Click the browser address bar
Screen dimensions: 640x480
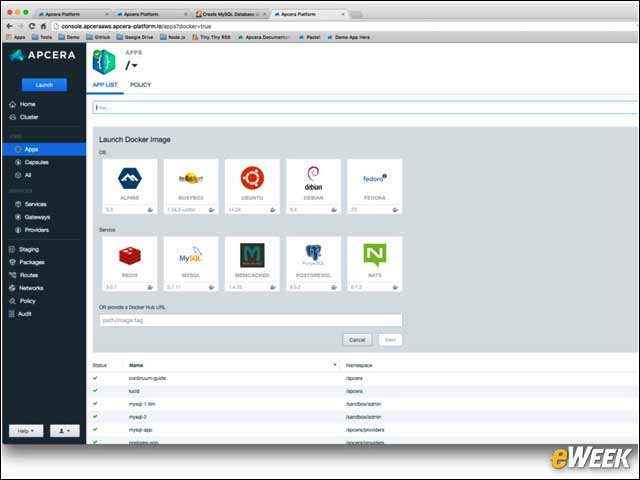(x=343, y=26)
